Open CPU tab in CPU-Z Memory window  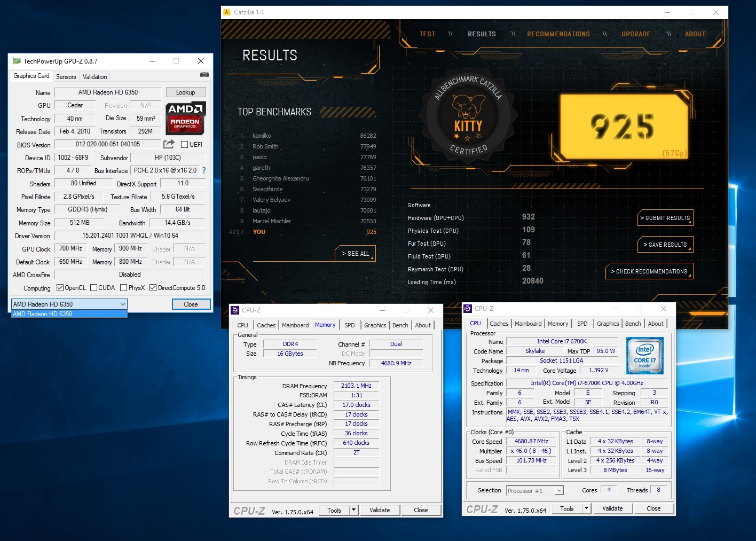point(242,325)
